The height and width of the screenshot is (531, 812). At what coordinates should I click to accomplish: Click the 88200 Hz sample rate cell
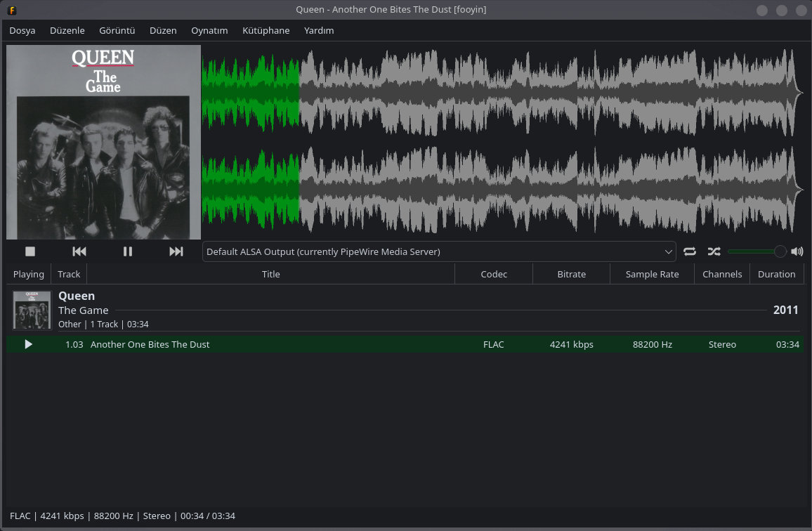tap(653, 344)
